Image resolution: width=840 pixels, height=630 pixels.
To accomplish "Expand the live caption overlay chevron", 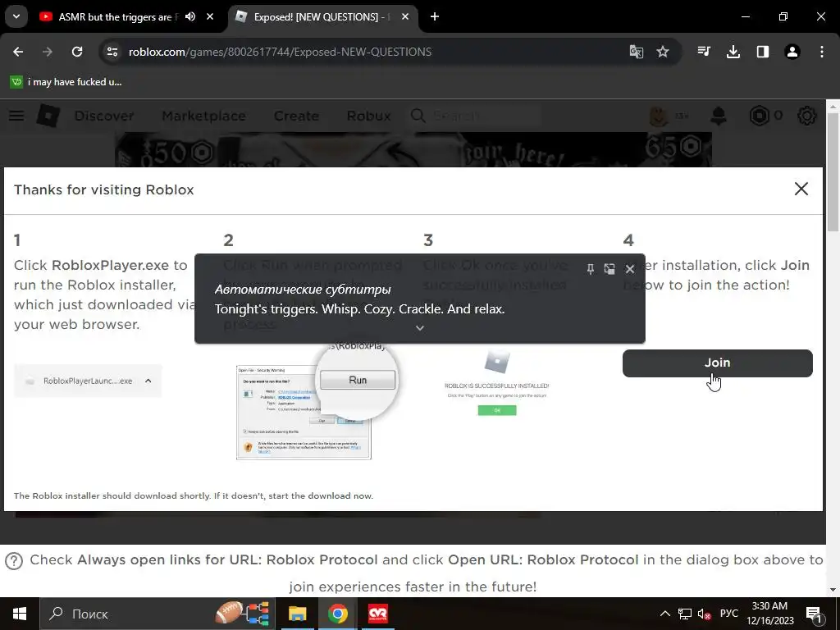I will point(420,328).
